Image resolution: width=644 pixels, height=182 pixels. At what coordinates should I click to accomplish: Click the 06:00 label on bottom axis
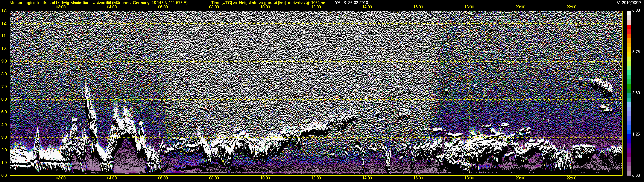(163, 178)
